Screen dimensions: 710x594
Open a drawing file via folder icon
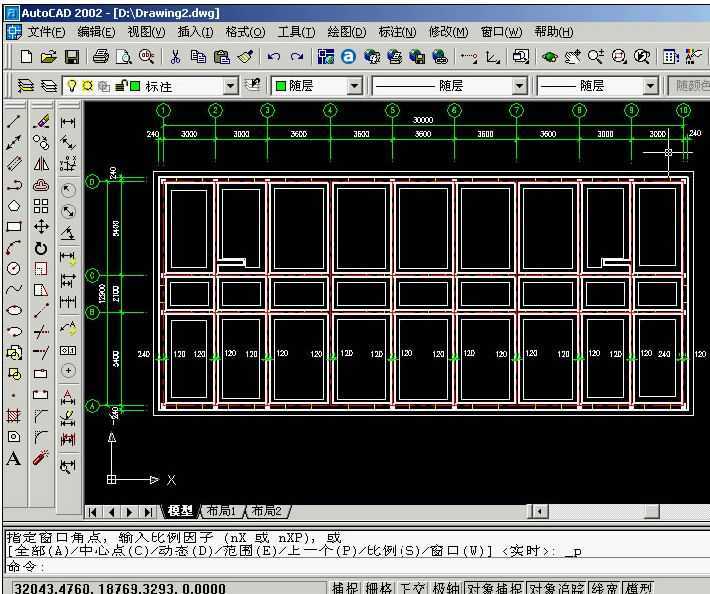[48, 57]
